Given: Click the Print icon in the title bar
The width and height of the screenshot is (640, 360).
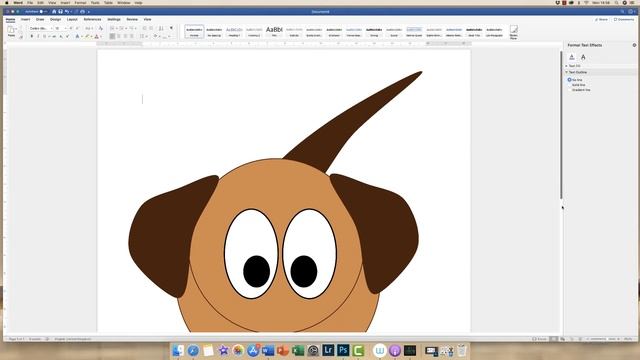Looking at the screenshot, I should pyautogui.click(x=82, y=11).
